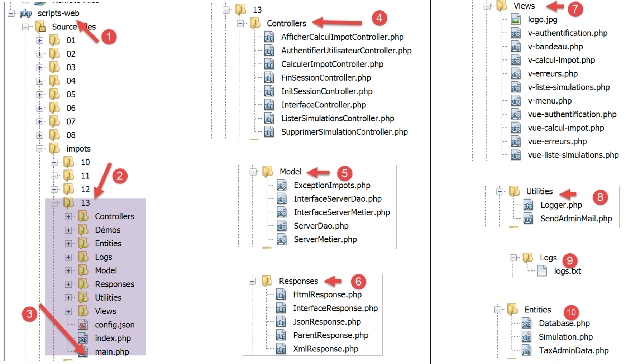Click the ExceptionImpots.php file icon

[x=282, y=185]
